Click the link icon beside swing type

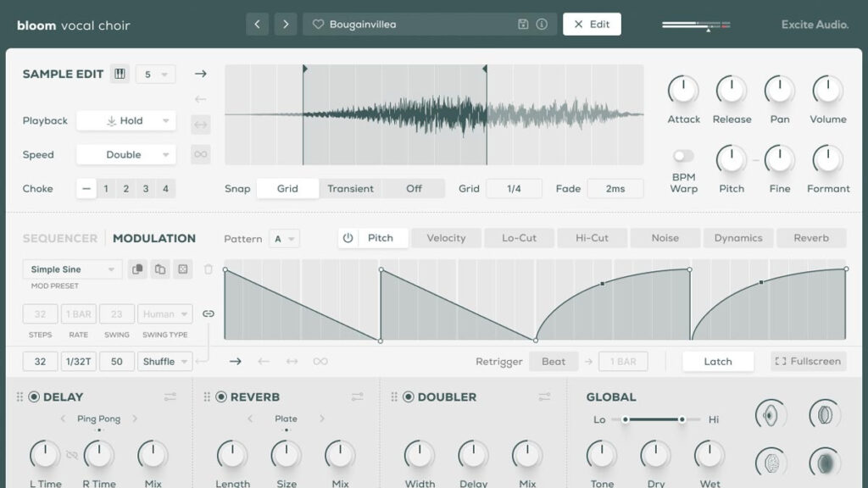tap(209, 313)
